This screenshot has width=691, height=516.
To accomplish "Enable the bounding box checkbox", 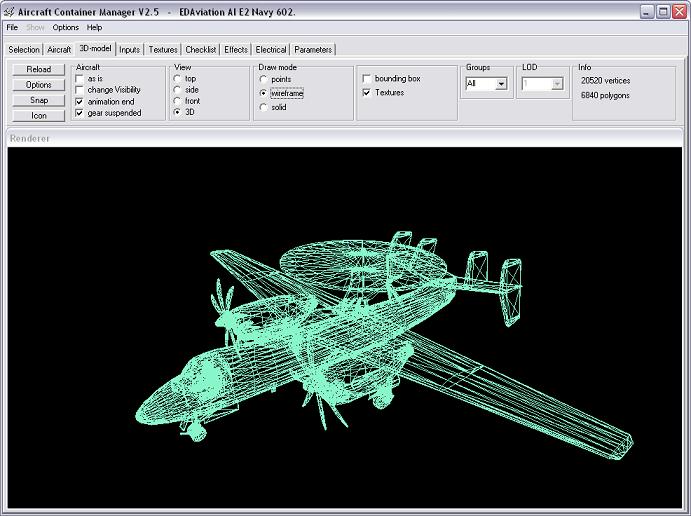I will tap(367, 78).
